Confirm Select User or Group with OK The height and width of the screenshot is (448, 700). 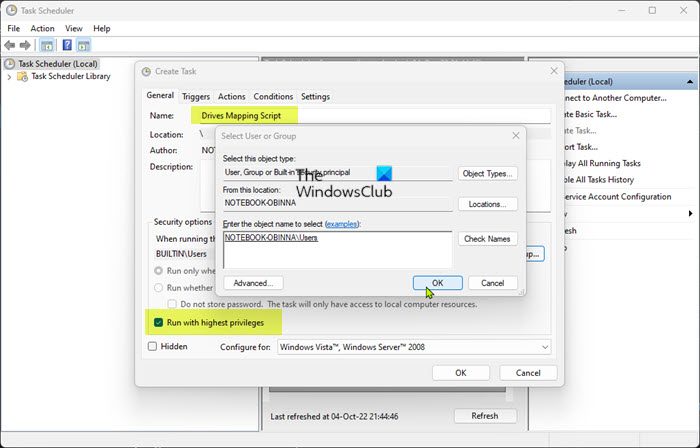[x=438, y=283]
